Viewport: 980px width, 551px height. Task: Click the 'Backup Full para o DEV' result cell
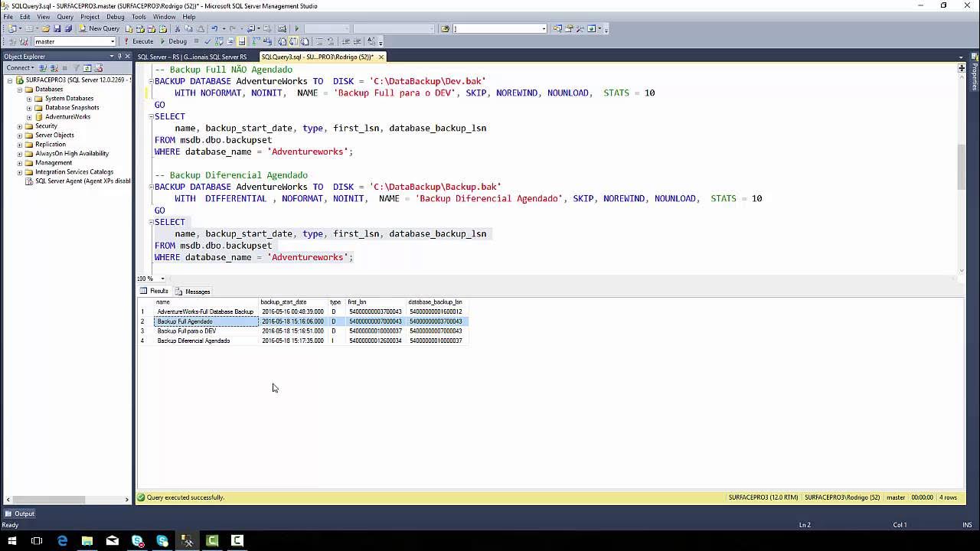207,331
